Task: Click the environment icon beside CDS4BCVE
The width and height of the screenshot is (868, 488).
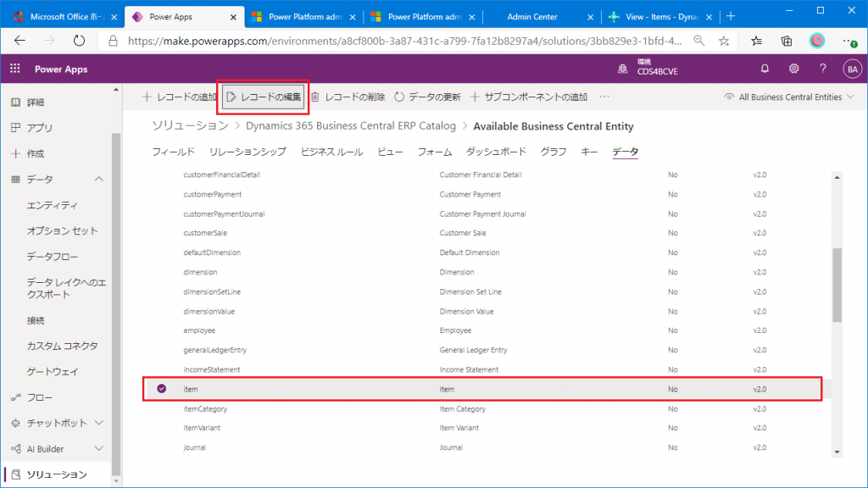Action: click(x=623, y=69)
